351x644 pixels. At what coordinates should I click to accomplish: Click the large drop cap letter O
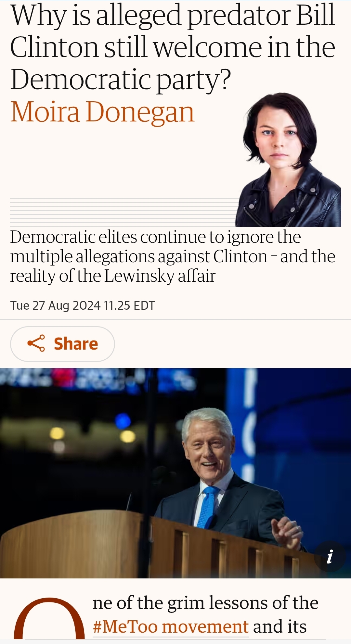point(49,618)
